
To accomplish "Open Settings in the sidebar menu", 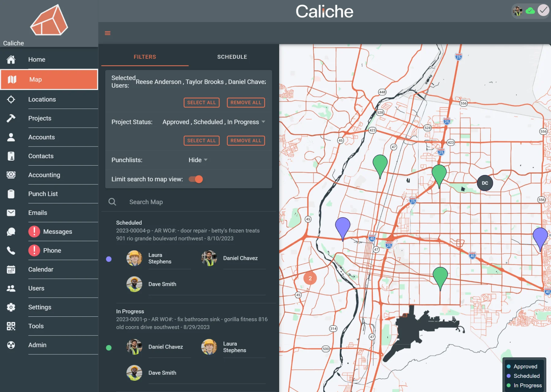I will tap(49, 307).
